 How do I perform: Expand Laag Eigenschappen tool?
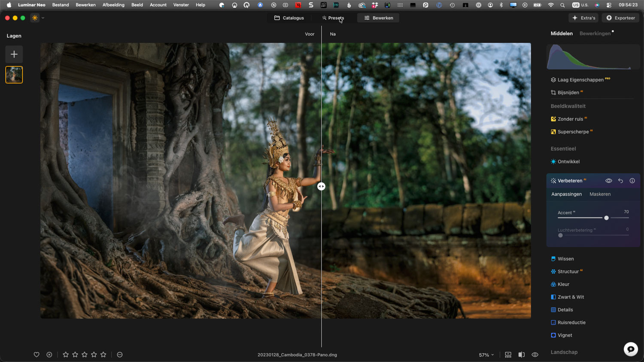coord(580,80)
